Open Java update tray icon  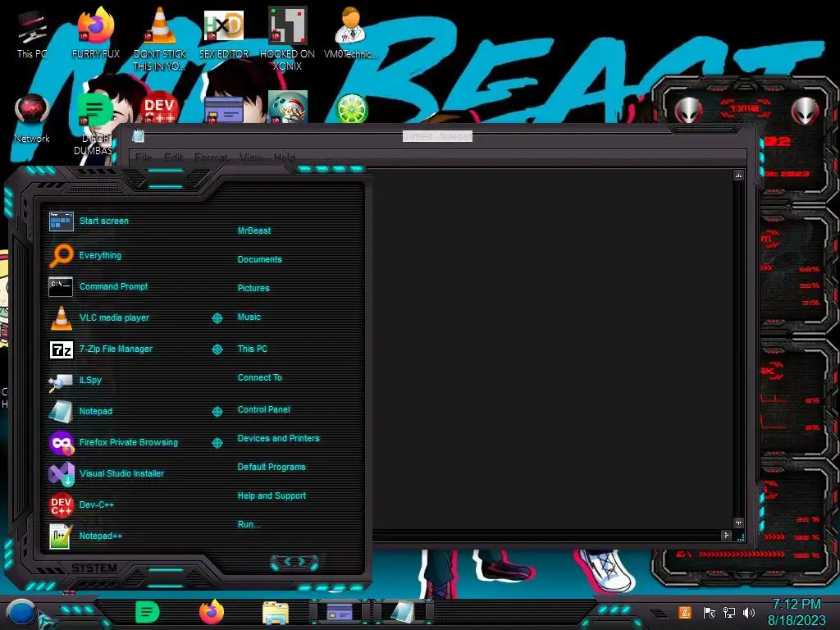(x=684, y=612)
